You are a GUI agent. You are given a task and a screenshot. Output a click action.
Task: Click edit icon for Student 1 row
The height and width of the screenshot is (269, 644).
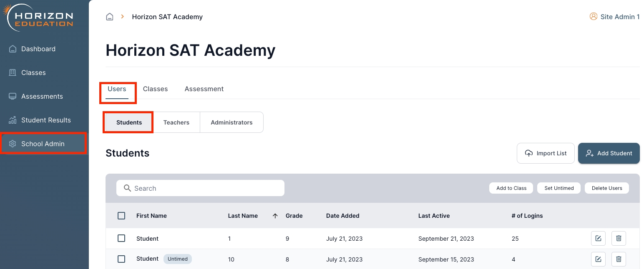pyautogui.click(x=598, y=239)
